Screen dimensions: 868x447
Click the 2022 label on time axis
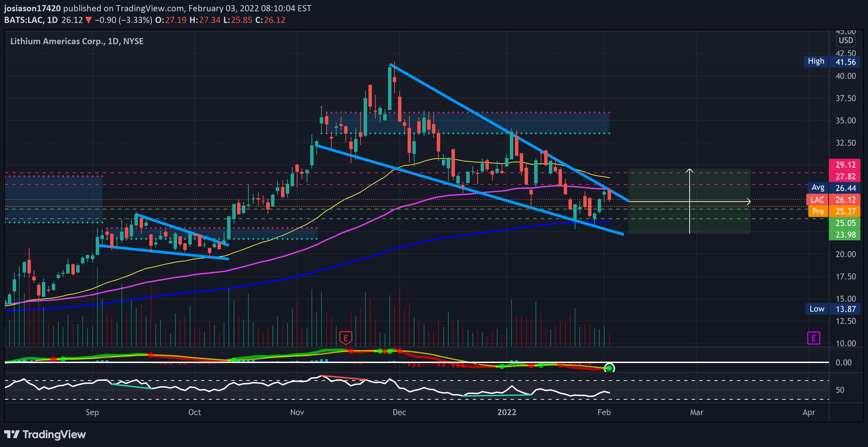507,412
